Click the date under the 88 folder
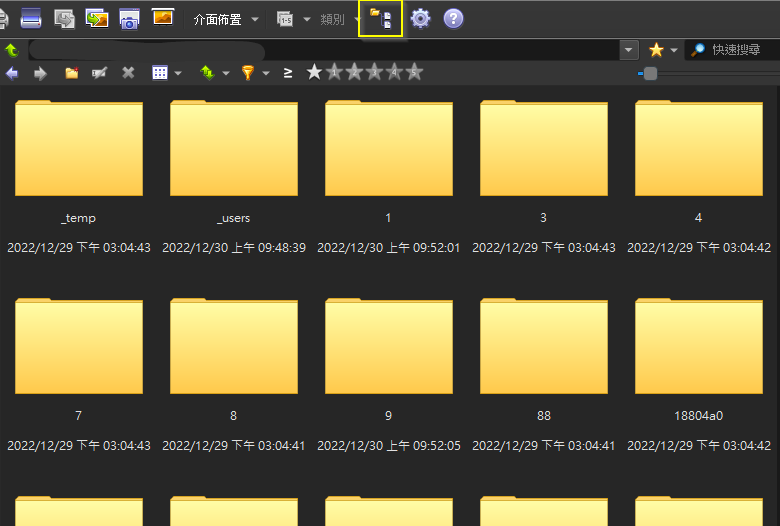Screen dimensions: 780x526 (x=544, y=446)
